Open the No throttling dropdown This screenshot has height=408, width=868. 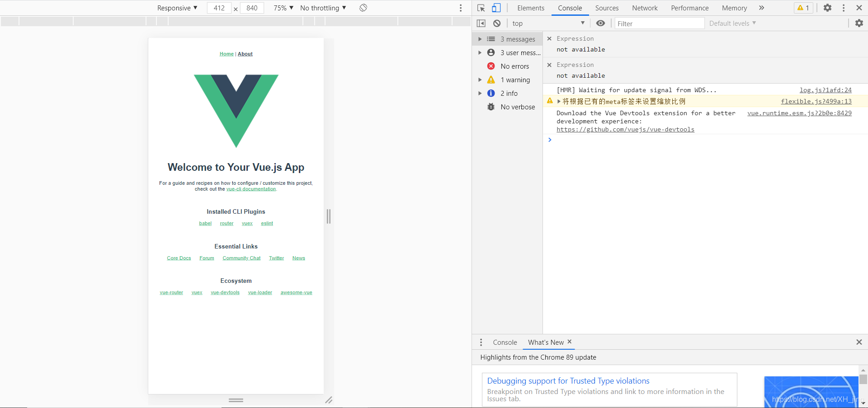[x=323, y=8]
